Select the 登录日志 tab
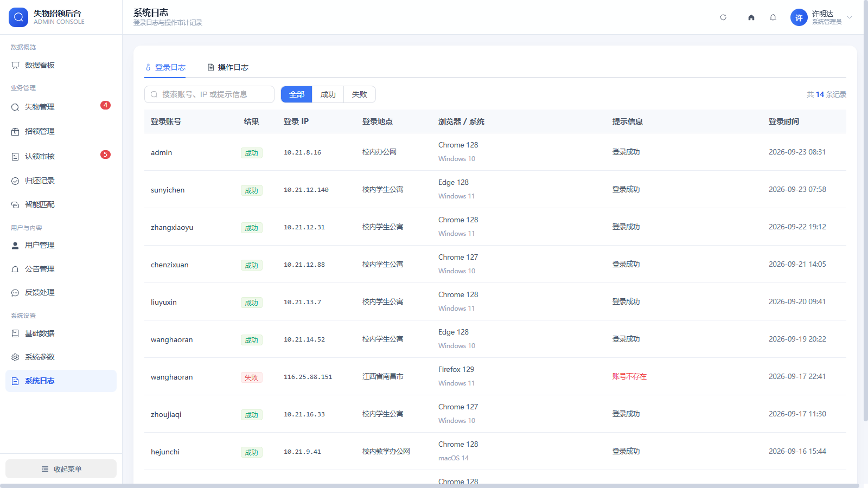The height and width of the screenshot is (488, 868). [x=165, y=67]
